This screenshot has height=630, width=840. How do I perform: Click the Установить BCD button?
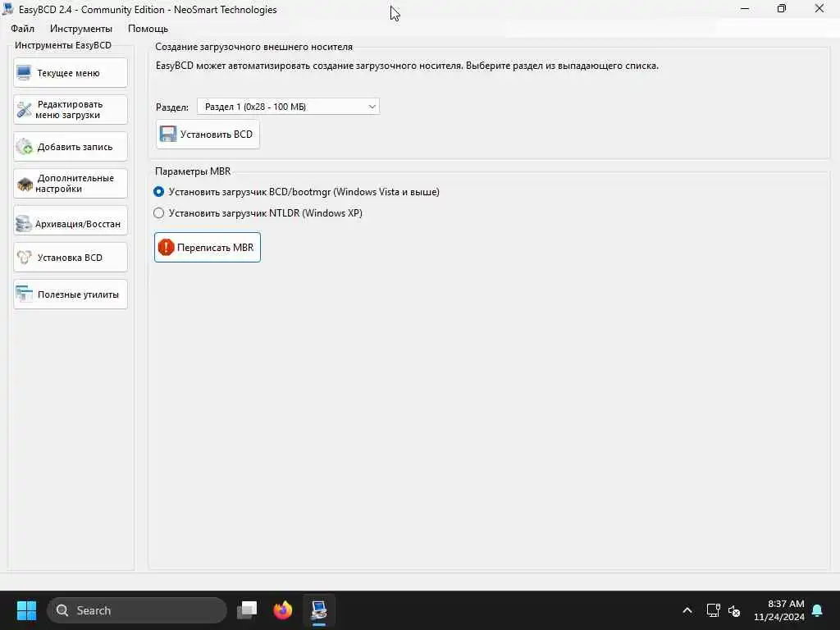pyautogui.click(x=208, y=134)
